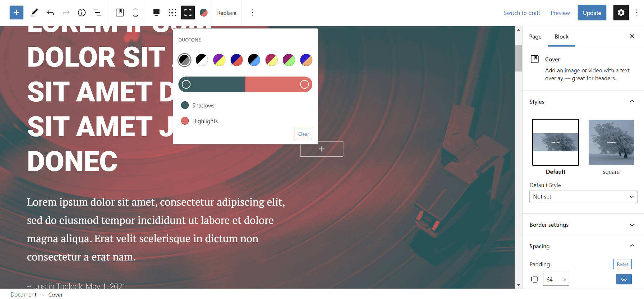Open the settings gear panel
Screen dimensions: 644x299
click(621, 13)
